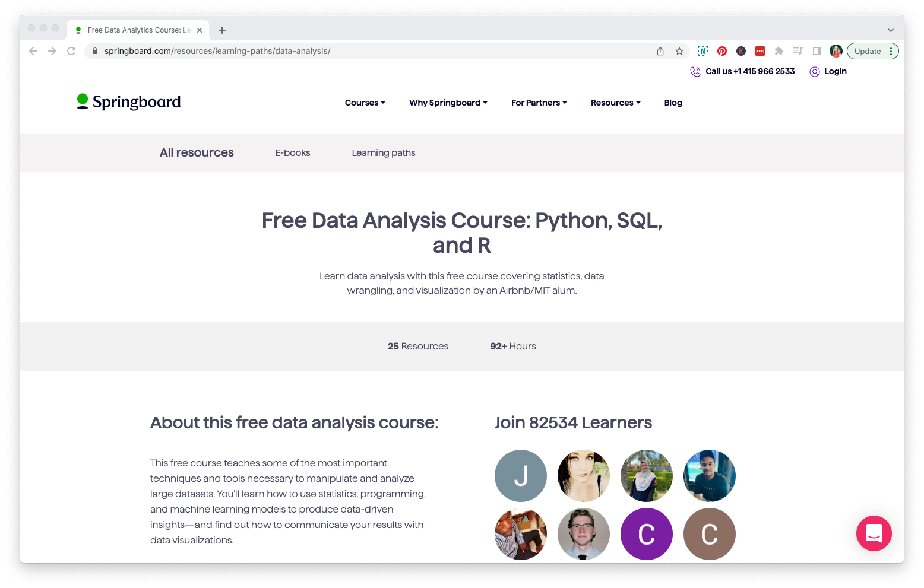The width and height of the screenshot is (924, 588).
Task: Expand the Resources dropdown menu
Action: [615, 103]
